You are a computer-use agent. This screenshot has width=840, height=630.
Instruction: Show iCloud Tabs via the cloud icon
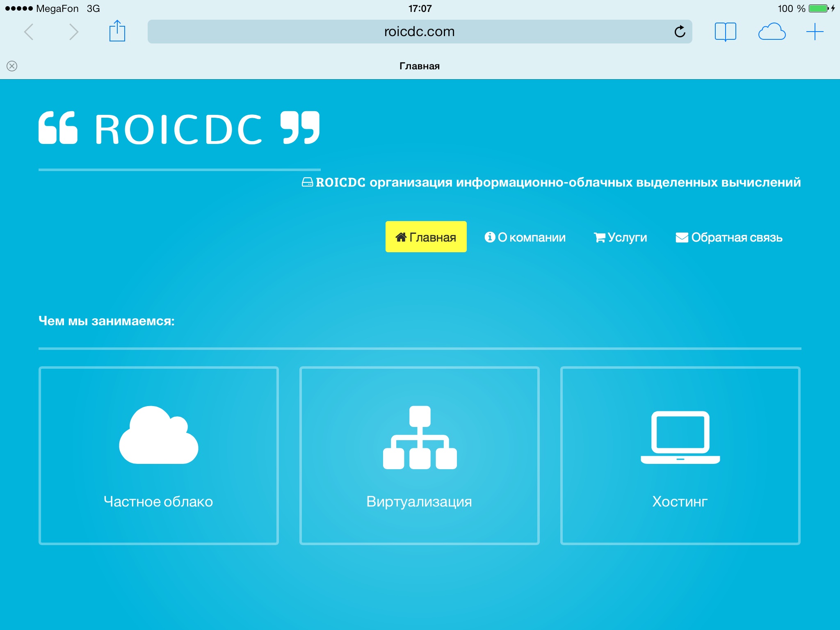click(772, 32)
